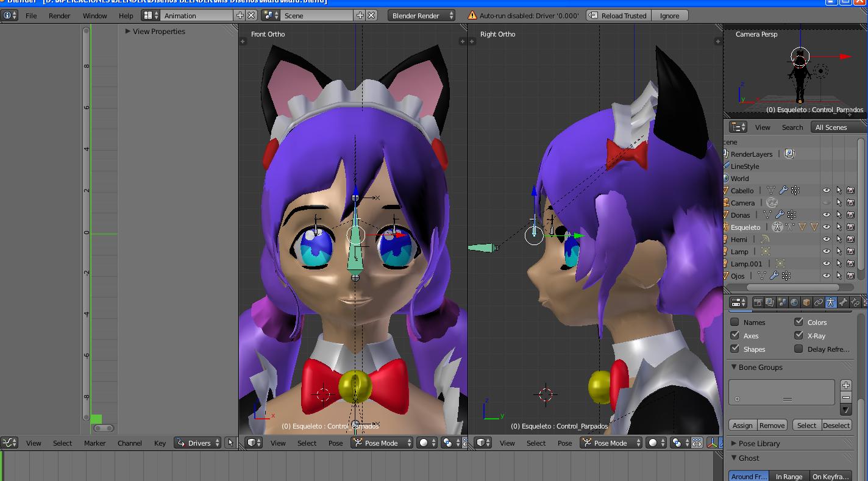Open Armature data properties tab
The height and width of the screenshot is (481, 868).
[x=831, y=302]
